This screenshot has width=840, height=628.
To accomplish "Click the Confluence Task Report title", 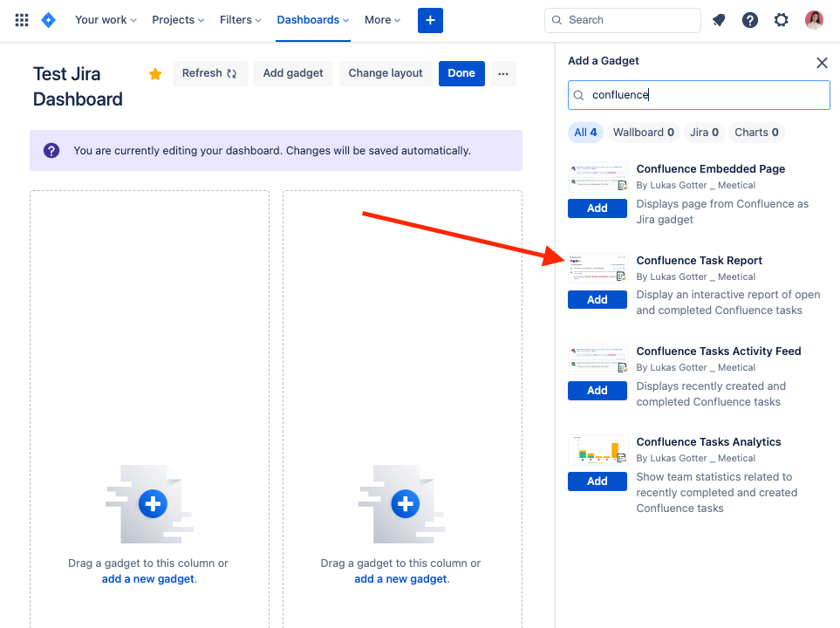I will 699,261.
